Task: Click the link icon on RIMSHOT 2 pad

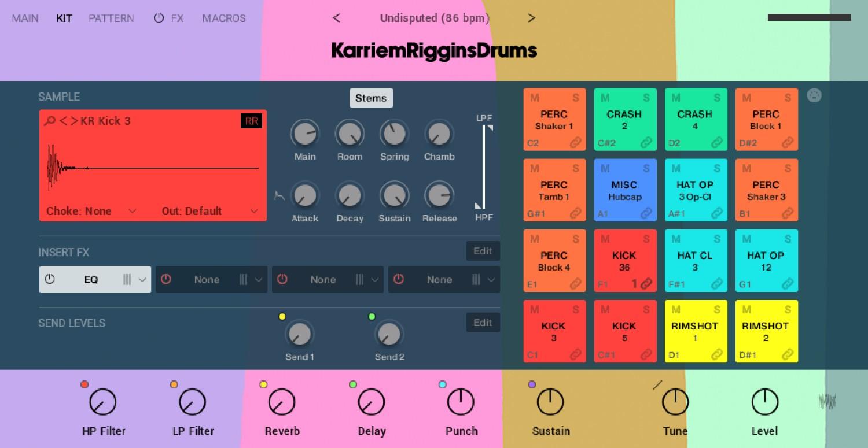Action: click(788, 354)
